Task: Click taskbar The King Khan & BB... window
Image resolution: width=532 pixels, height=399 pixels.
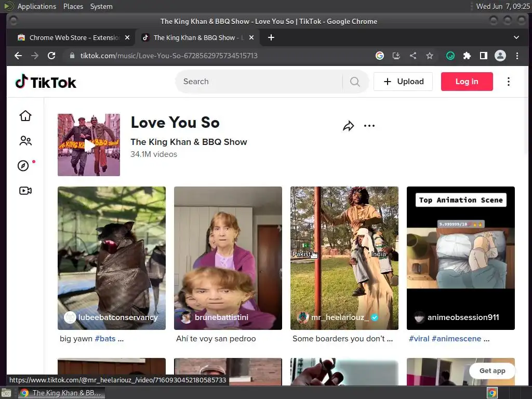Action: coord(61,393)
